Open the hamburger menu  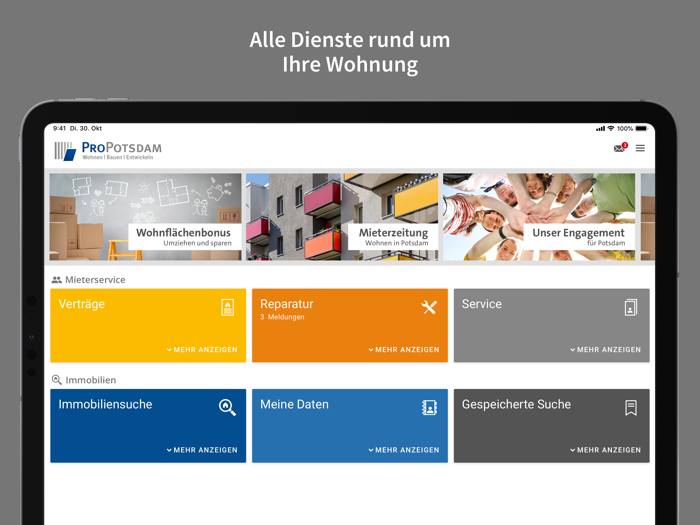pyautogui.click(x=640, y=148)
